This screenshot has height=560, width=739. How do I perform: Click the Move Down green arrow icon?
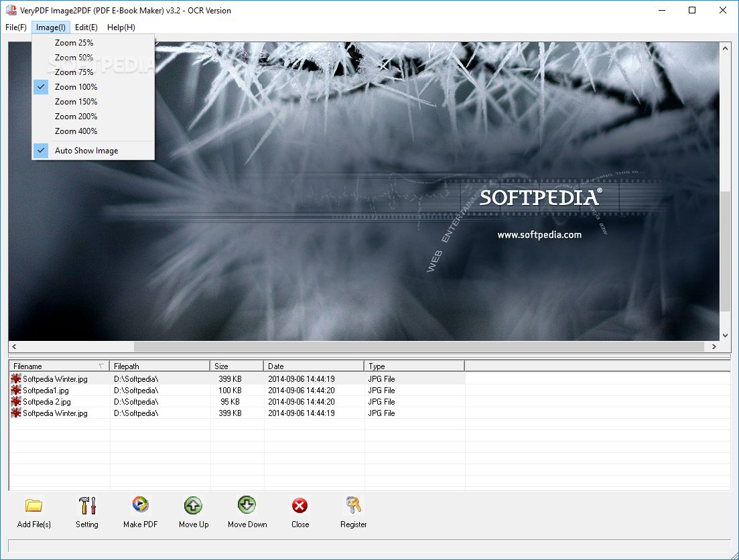point(247,505)
